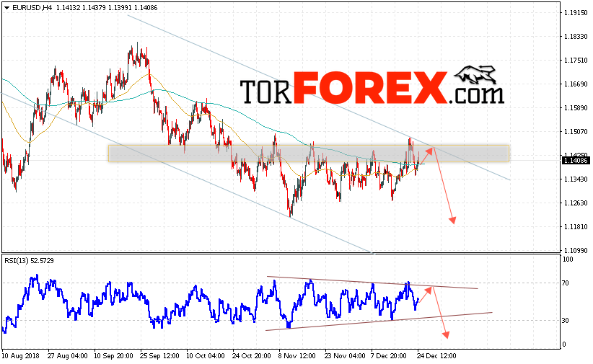This screenshot has height=364, width=593.
Task: Click the 1.11810 price axis label
Action: [x=576, y=227]
